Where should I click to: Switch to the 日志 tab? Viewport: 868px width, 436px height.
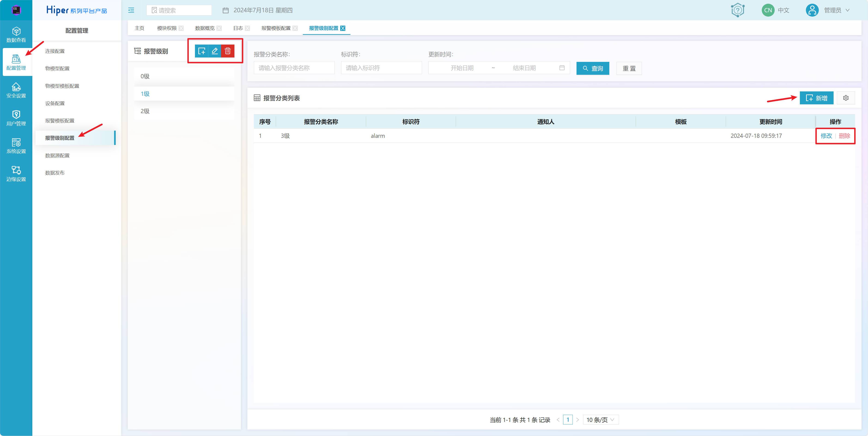pyautogui.click(x=238, y=28)
